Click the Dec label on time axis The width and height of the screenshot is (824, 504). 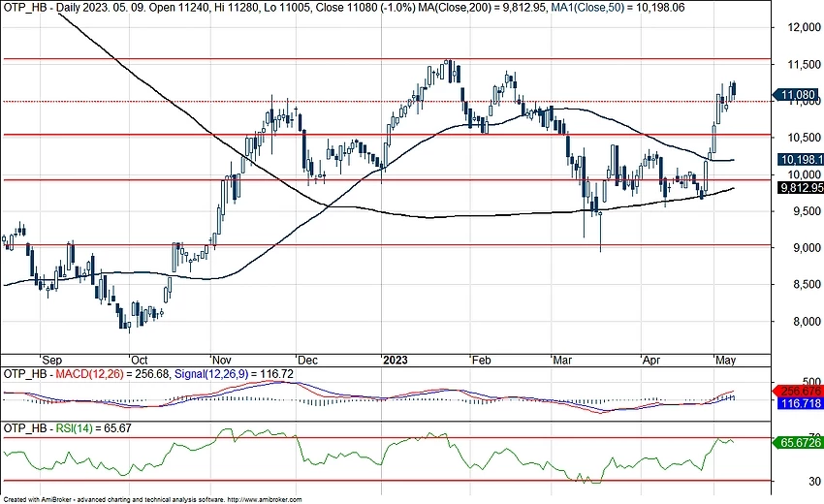tap(307, 360)
